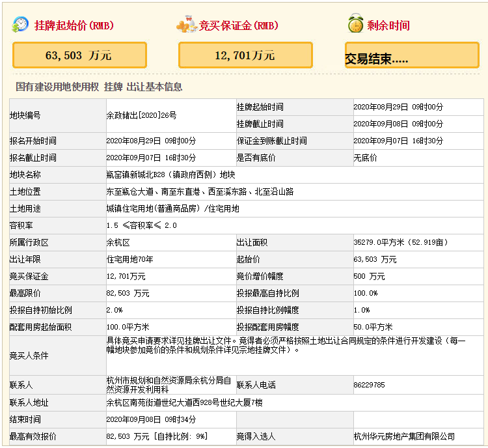Click the 最高限价 value 82,503 万元

pyautogui.click(x=128, y=293)
